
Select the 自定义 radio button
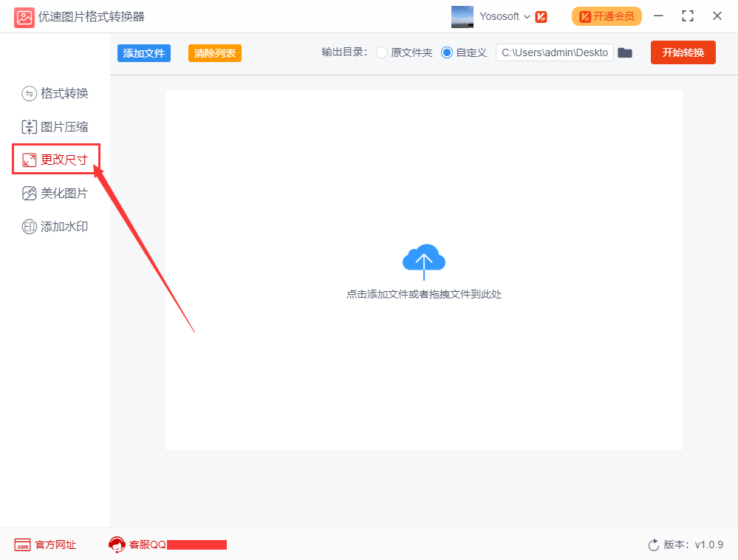point(447,52)
